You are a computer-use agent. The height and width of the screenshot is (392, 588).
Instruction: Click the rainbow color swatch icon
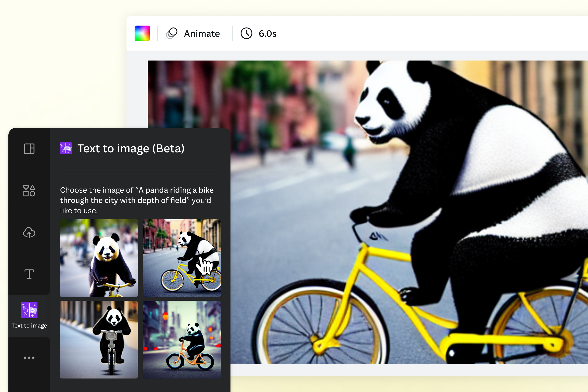click(x=142, y=33)
